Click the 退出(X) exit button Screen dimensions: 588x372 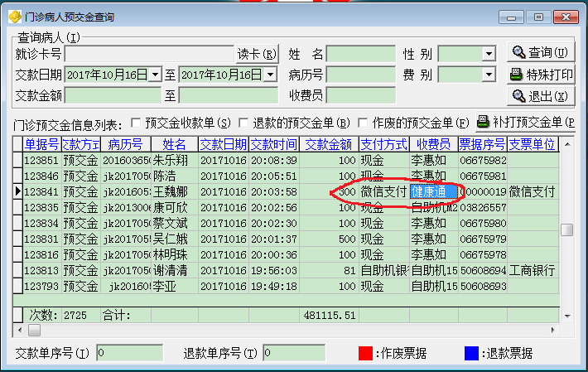pos(540,96)
